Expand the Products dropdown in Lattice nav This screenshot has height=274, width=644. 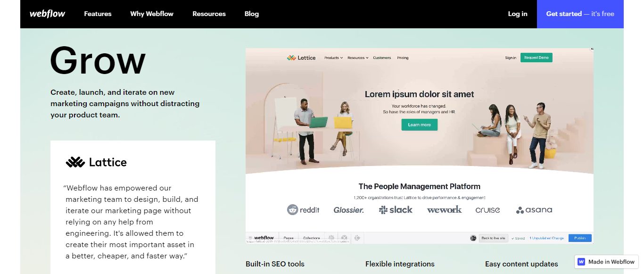(333, 58)
